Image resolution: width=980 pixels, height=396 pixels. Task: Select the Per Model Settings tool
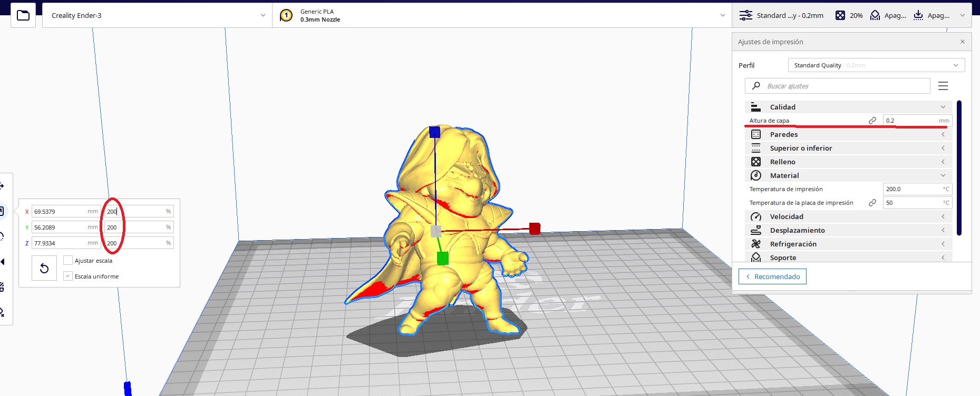coord(2,287)
